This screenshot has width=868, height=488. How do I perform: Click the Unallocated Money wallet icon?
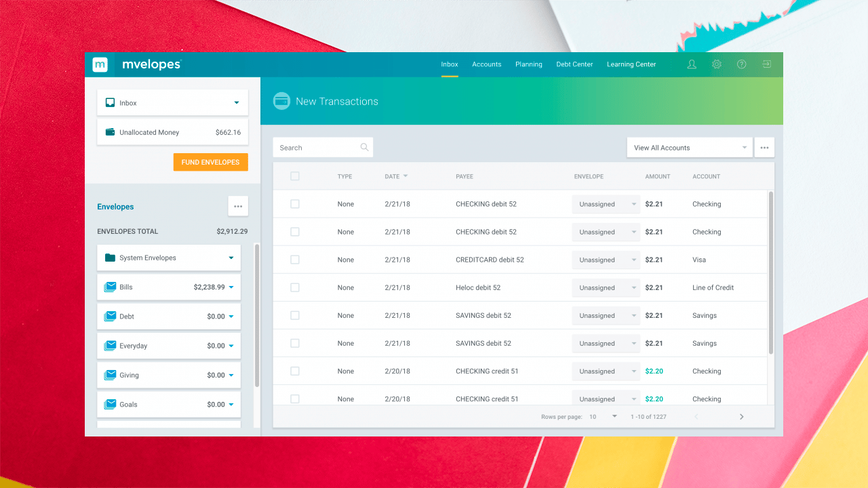coord(110,132)
